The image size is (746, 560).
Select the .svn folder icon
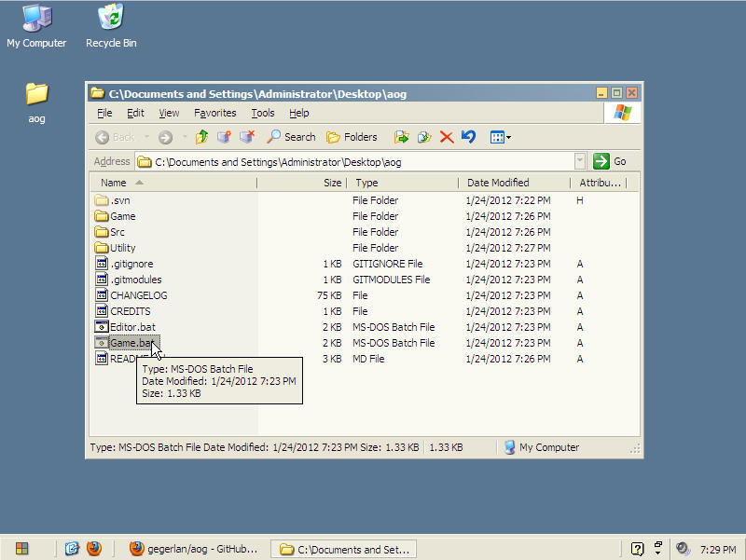[102, 200]
